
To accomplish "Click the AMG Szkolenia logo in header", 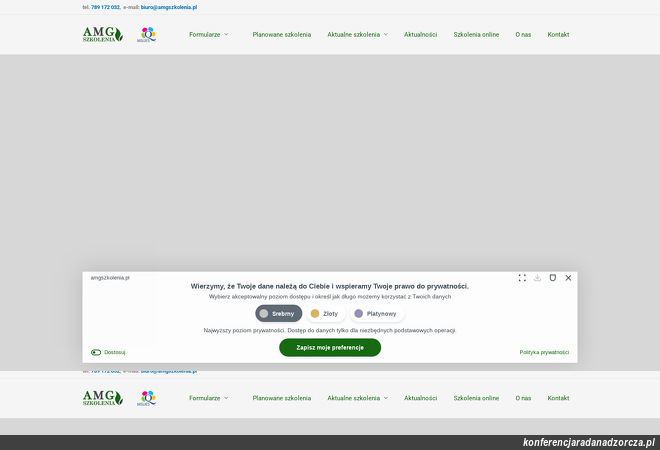I will pyautogui.click(x=102, y=34).
